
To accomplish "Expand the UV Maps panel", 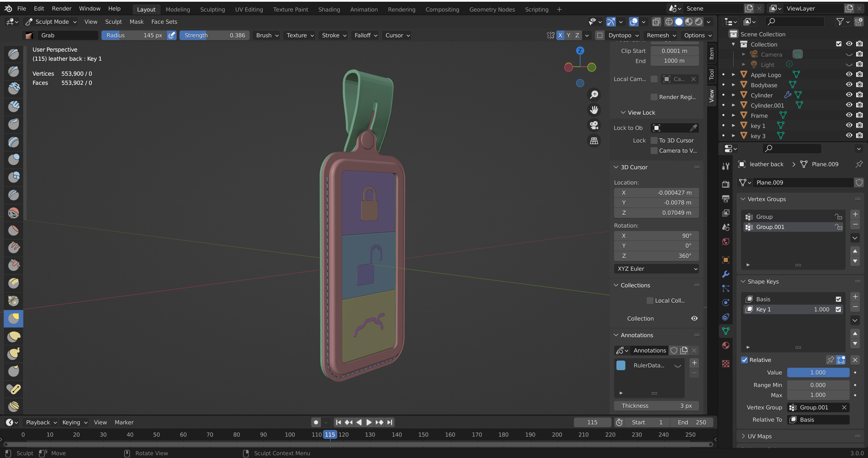I will click(759, 436).
